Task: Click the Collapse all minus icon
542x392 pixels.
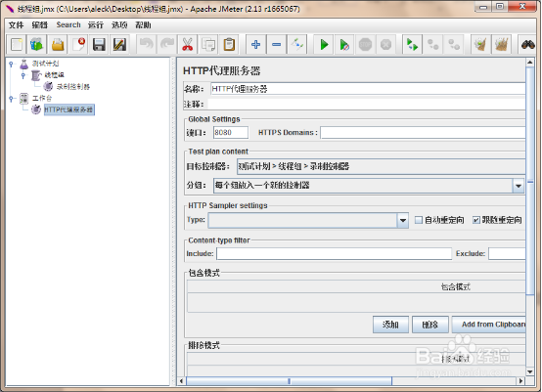Action: 277,45
